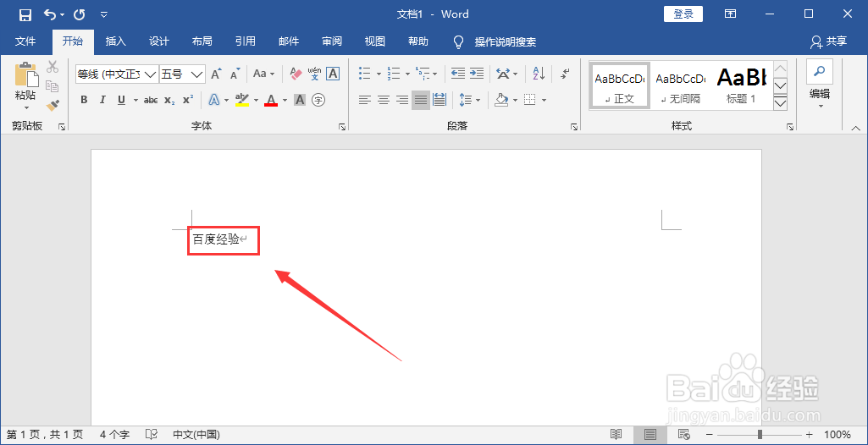Open ribbon display options
Screen dimensions: 868x445
[730, 14]
